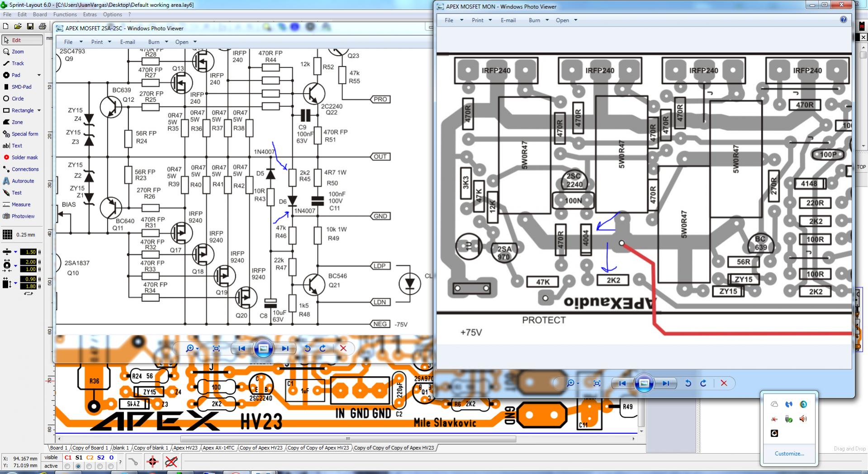Click the Save disk icon in Sprint-Layout
Screen dimensions: 868x474
pyautogui.click(x=30, y=27)
